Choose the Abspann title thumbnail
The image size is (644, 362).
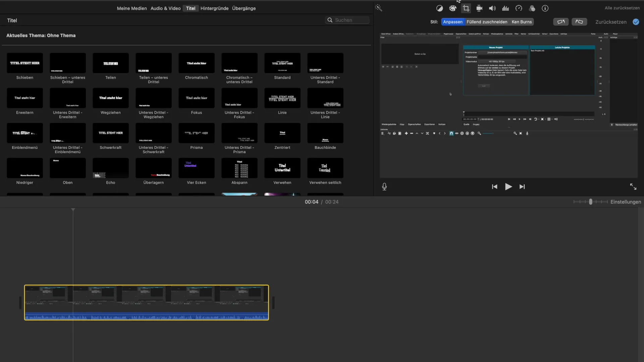tap(239, 168)
